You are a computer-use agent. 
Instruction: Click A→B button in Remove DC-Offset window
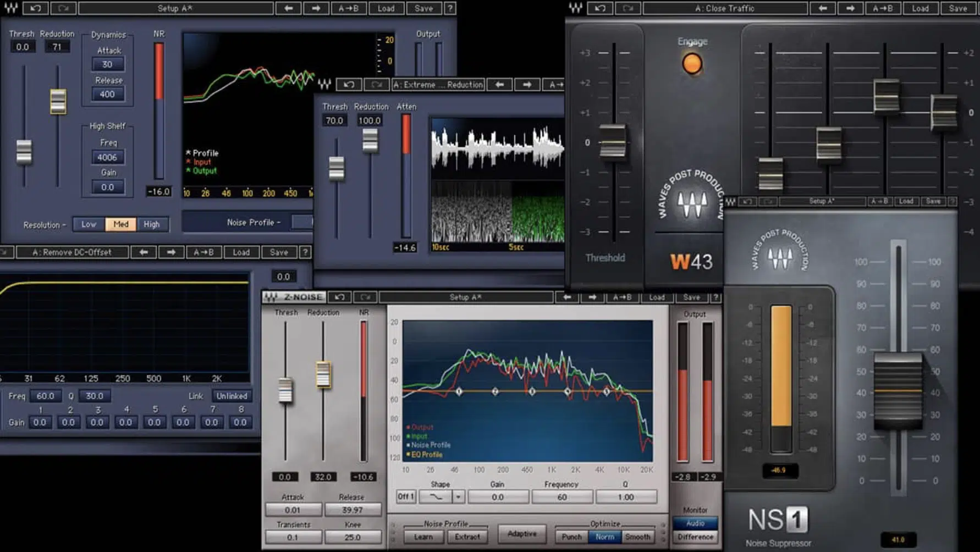(203, 252)
